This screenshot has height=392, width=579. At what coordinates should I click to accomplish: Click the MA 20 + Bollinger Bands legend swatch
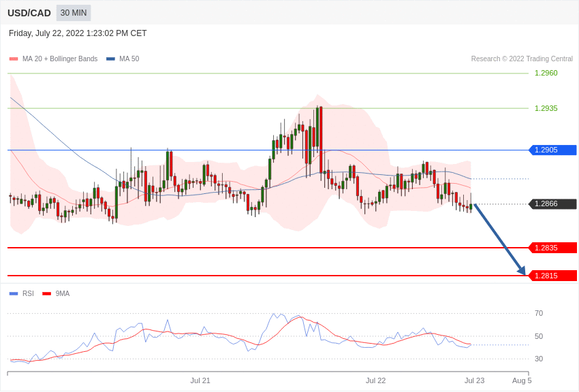tap(14, 59)
